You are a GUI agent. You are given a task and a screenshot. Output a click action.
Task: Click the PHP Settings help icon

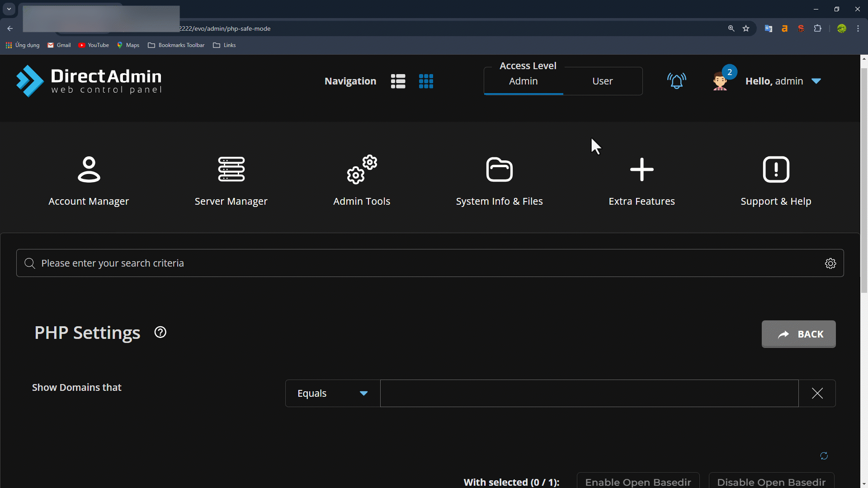tap(160, 332)
